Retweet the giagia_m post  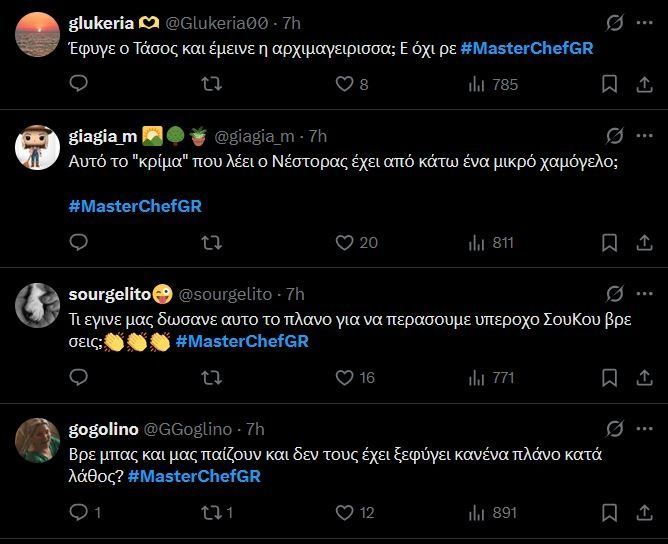[x=212, y=242]
